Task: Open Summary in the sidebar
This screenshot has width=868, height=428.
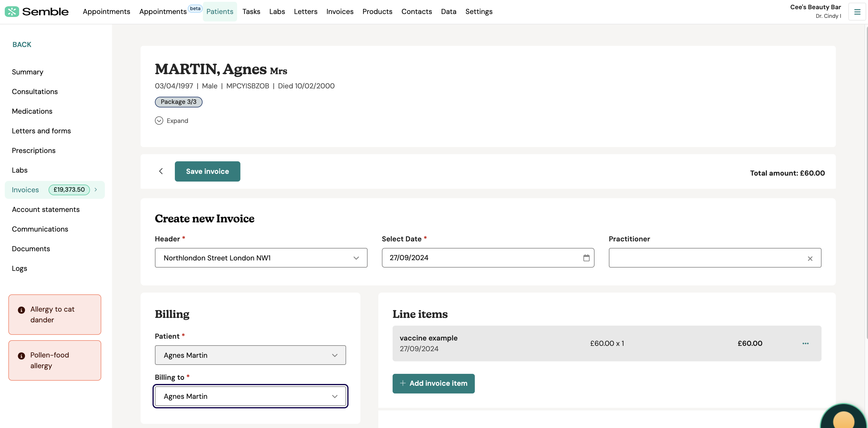Action: point(28,72)
